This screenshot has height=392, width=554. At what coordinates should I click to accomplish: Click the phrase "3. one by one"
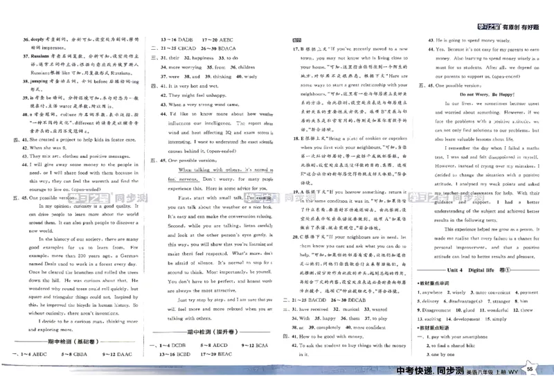pyautogui.click(x=440, y=354)
